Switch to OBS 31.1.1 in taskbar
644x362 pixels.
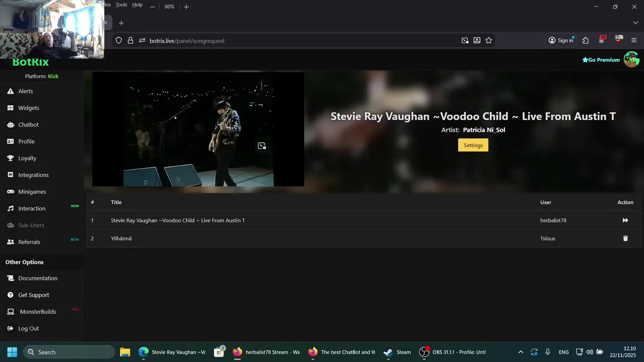(453, 352)
